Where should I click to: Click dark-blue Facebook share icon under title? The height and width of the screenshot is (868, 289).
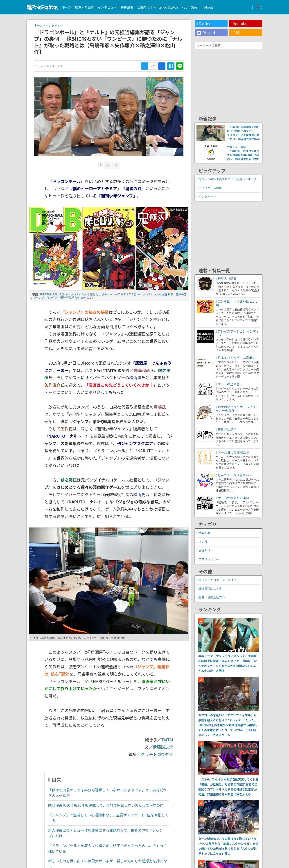(x=162, y=66)
